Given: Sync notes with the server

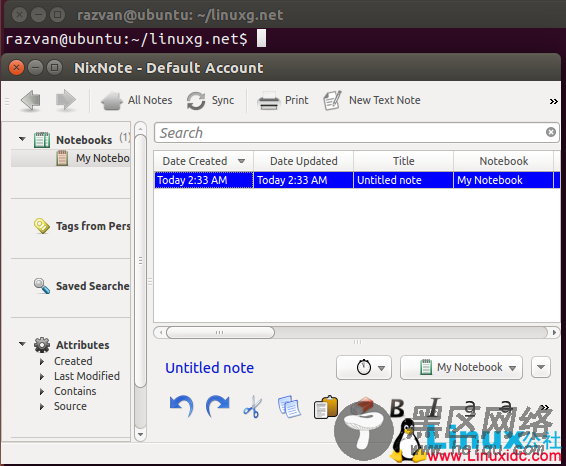Looking at the screenshot, I should (210, 100).
